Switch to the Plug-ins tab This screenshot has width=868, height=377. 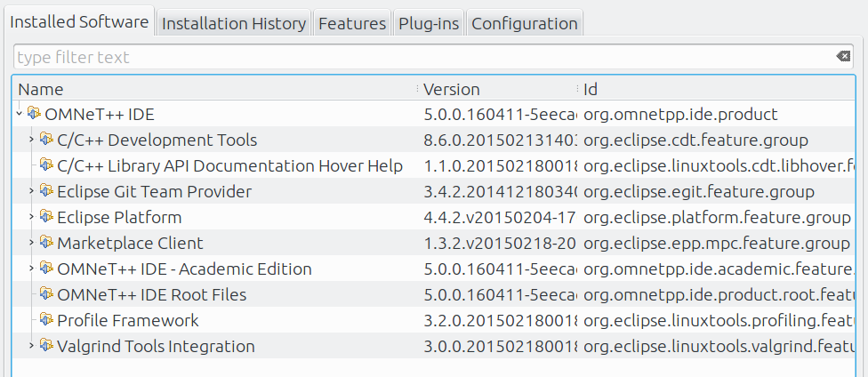[x=429, y=23]
